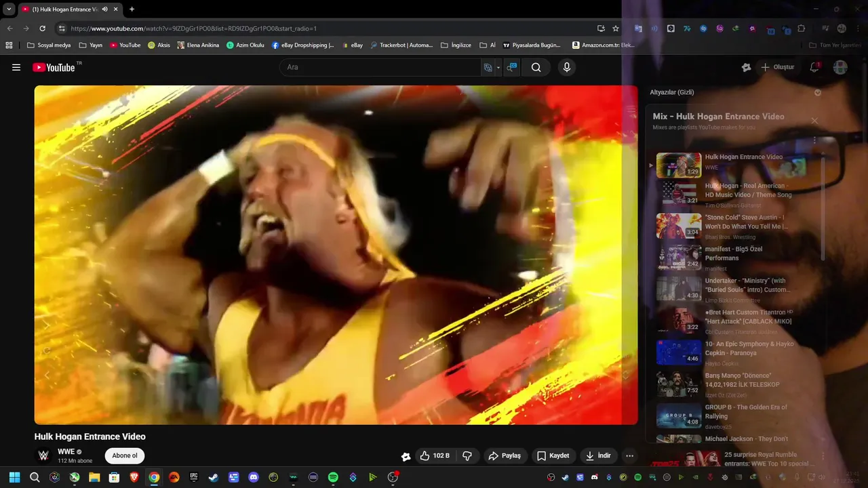The image size is (868, 488).
Task: Click the Hulk Hogan video player
Action: click(x=336, y=255)
